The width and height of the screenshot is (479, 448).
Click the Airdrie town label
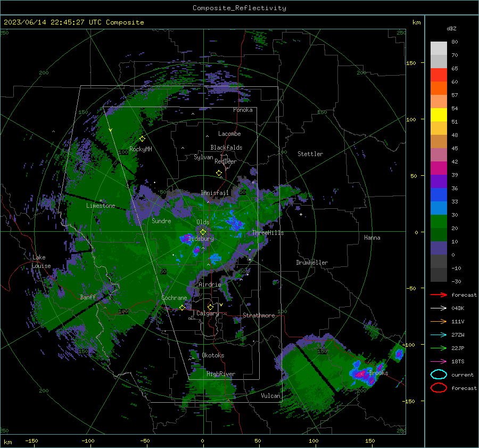[210, 284]
